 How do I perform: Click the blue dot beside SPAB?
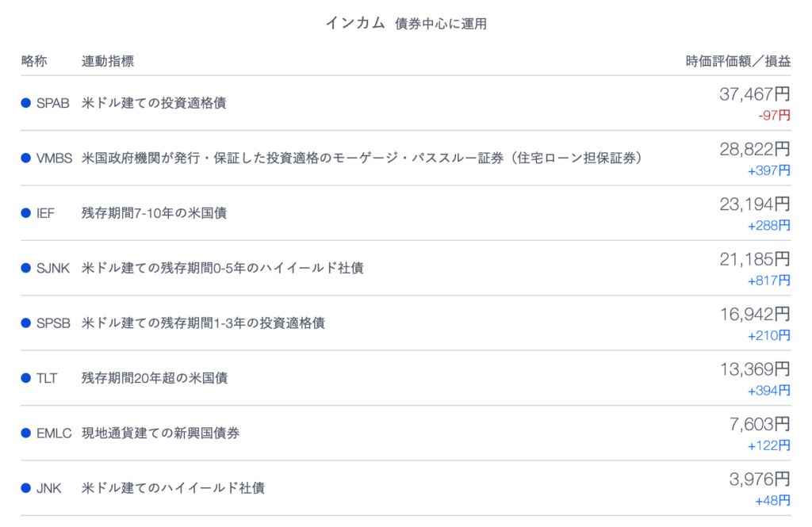[x=26, y=103]
